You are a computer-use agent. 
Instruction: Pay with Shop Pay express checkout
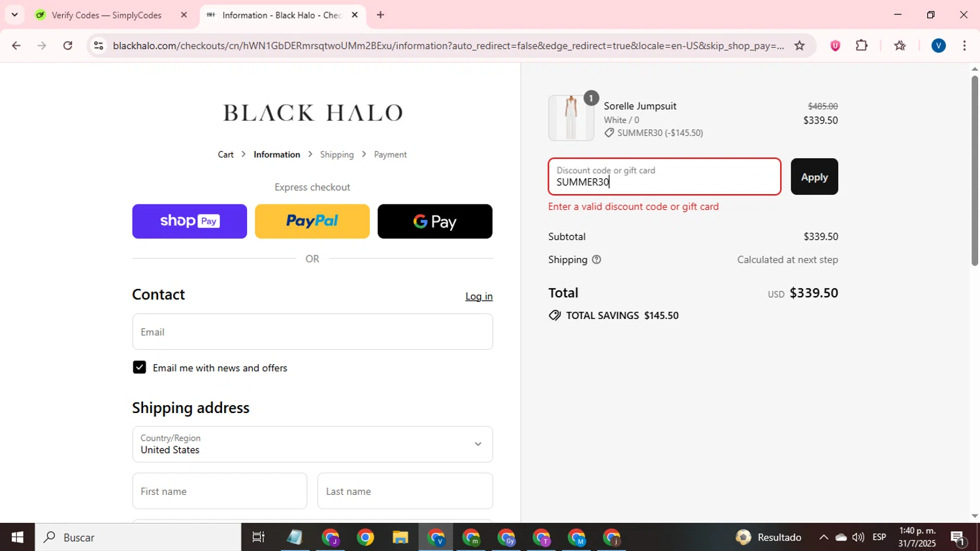(x=189, y=222)
